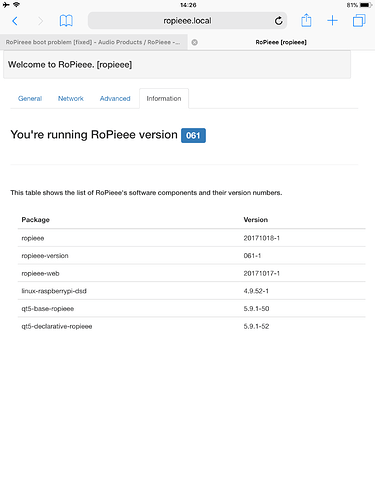Screen dimensions: 375x500
Task: Select the ropieee-version package name
Action: [45, 256]
